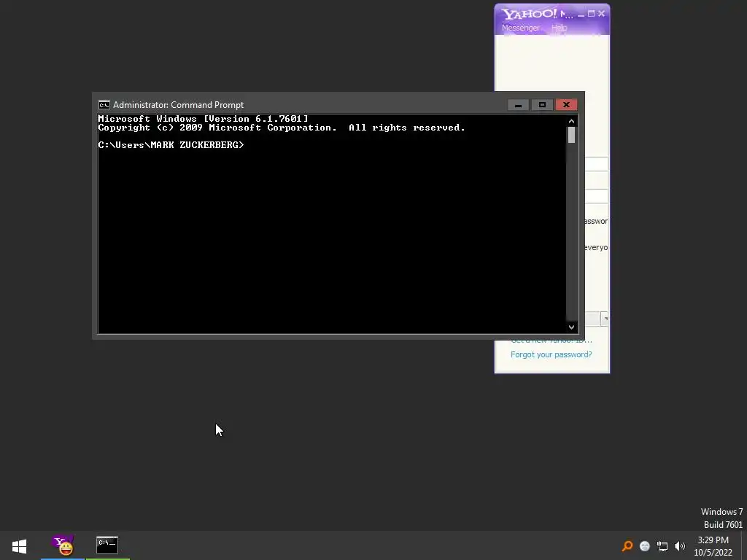Click the Command Prompt scrollbar down arrow

571,327
